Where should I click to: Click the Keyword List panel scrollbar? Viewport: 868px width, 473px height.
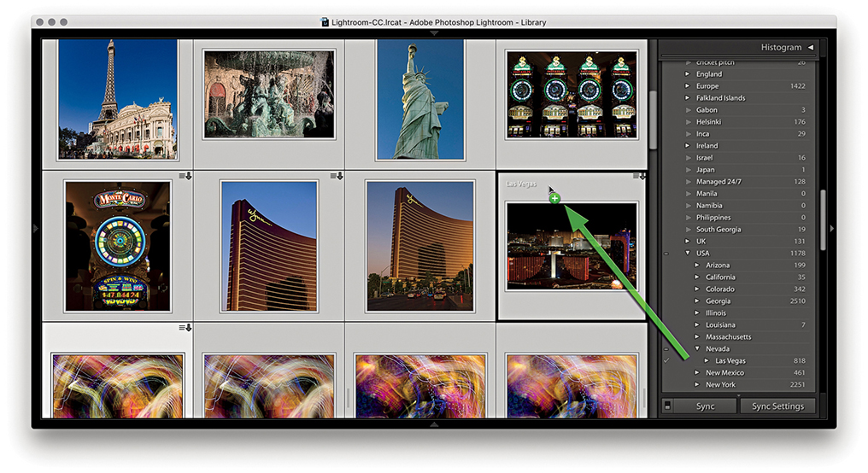(x=824, y=219)
